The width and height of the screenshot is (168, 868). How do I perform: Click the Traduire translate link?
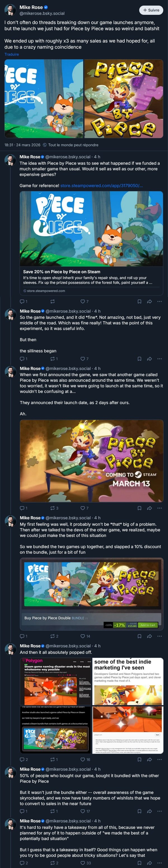11,54
